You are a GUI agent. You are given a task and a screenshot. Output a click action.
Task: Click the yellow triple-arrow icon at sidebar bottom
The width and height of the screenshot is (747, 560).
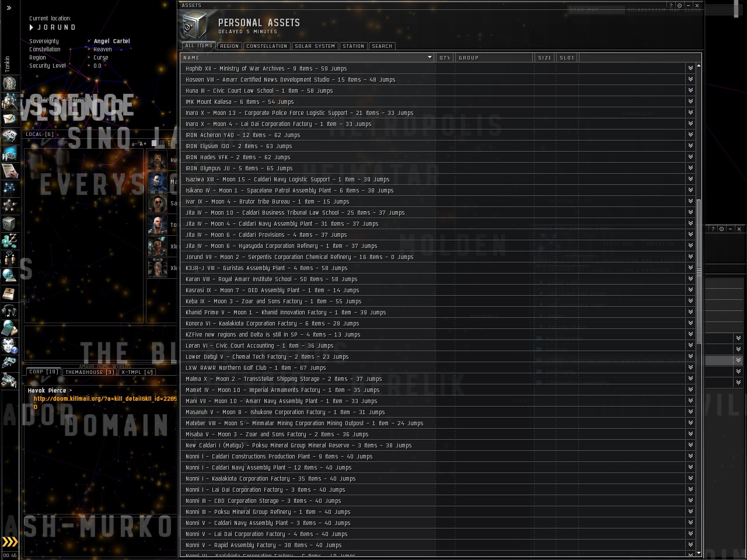pos(10,542)
